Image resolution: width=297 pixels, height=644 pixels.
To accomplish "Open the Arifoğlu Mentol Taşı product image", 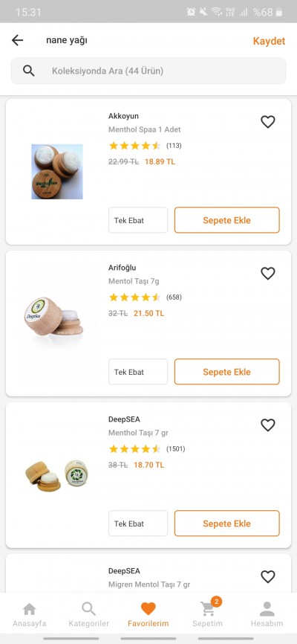I will point(54,316).
